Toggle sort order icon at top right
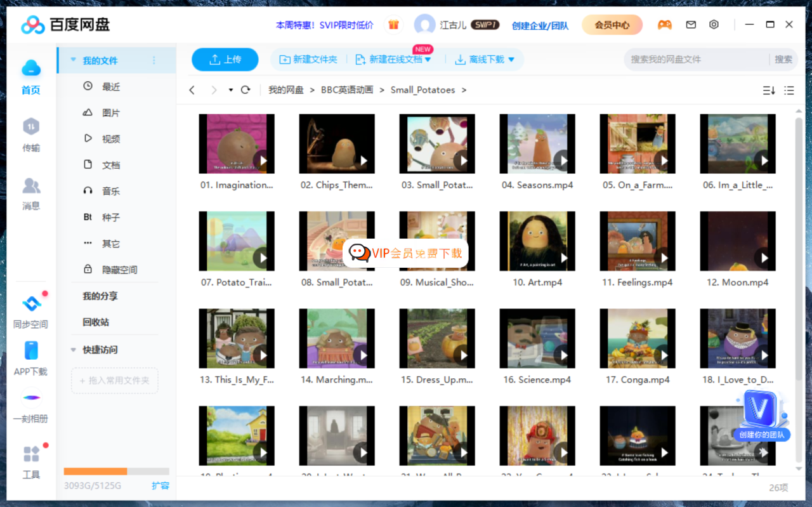 (768, 90)
